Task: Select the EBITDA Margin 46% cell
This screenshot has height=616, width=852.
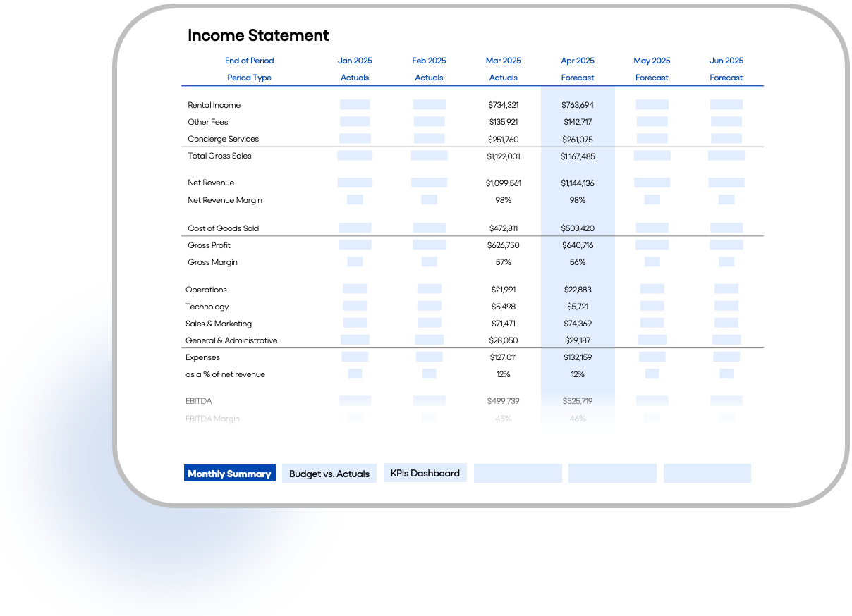Action: pos(578,418)
